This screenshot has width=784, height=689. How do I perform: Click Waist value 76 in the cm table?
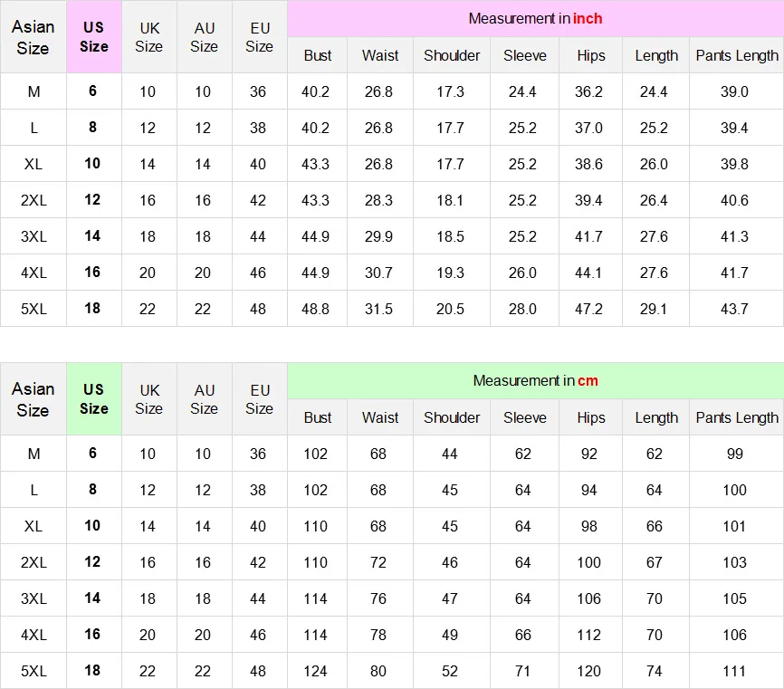(x=378, y=598)
